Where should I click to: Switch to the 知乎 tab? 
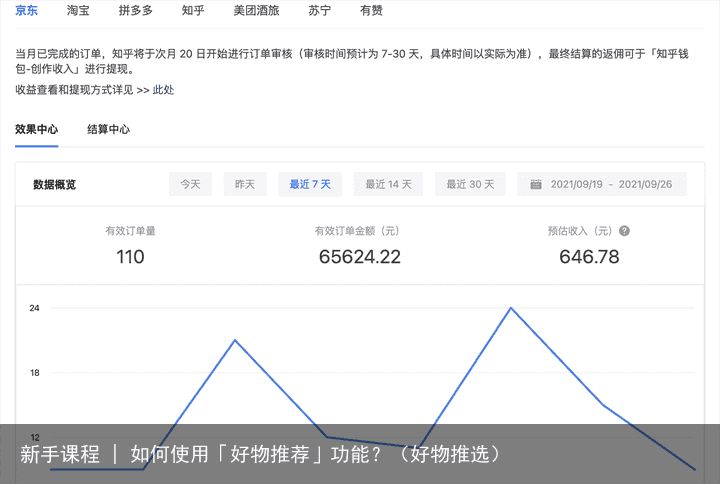point(193,10)
